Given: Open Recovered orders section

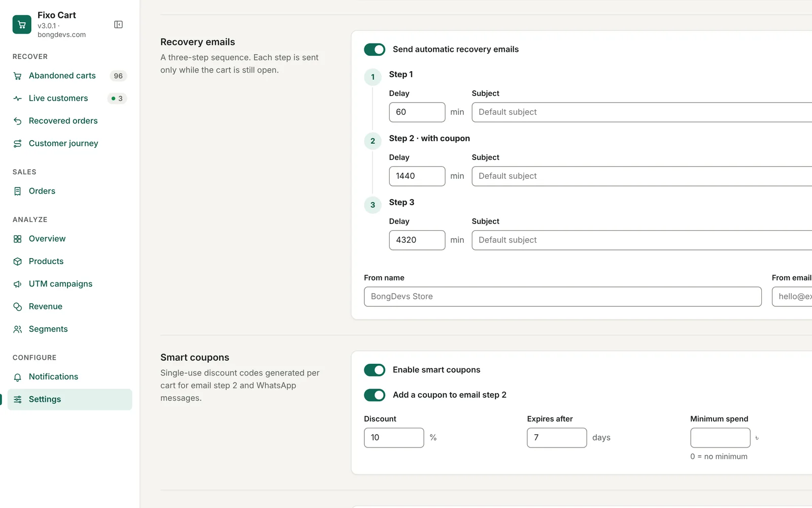Looking at the screenshot, I should click(70, 121).
